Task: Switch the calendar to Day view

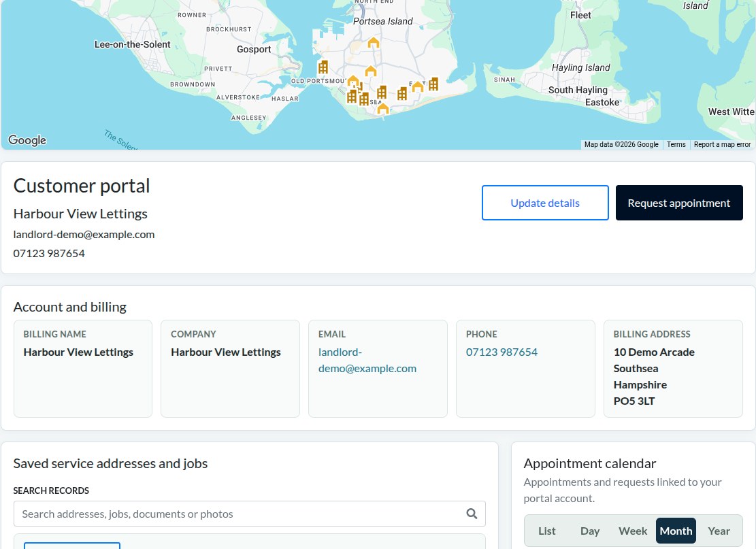Action: pos(590,531)
